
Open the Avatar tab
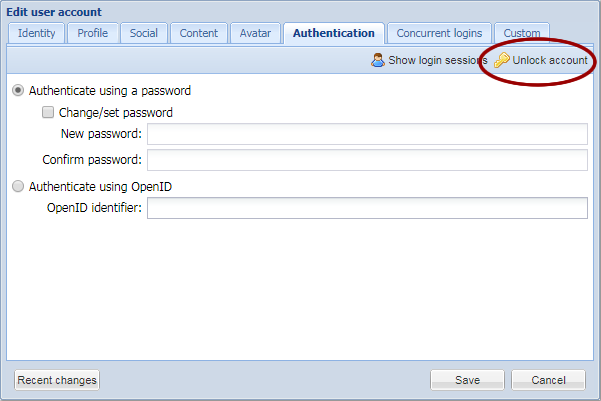[255, 33]
